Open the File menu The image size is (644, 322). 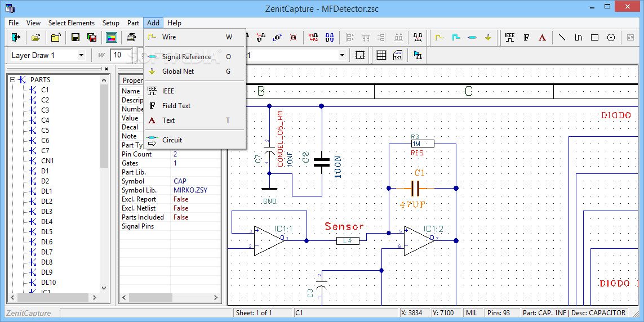click(14, 23)
